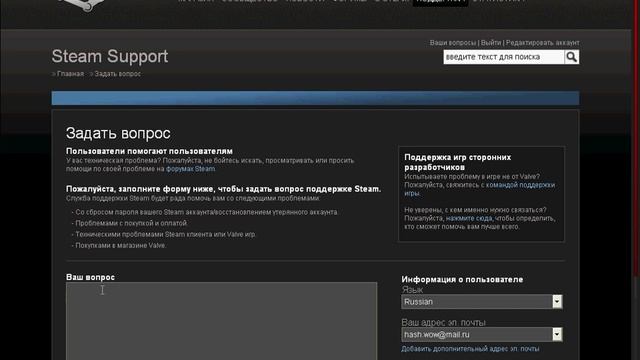Open the email dropdown showing hash.wow@mail.ru

(482, 334)
